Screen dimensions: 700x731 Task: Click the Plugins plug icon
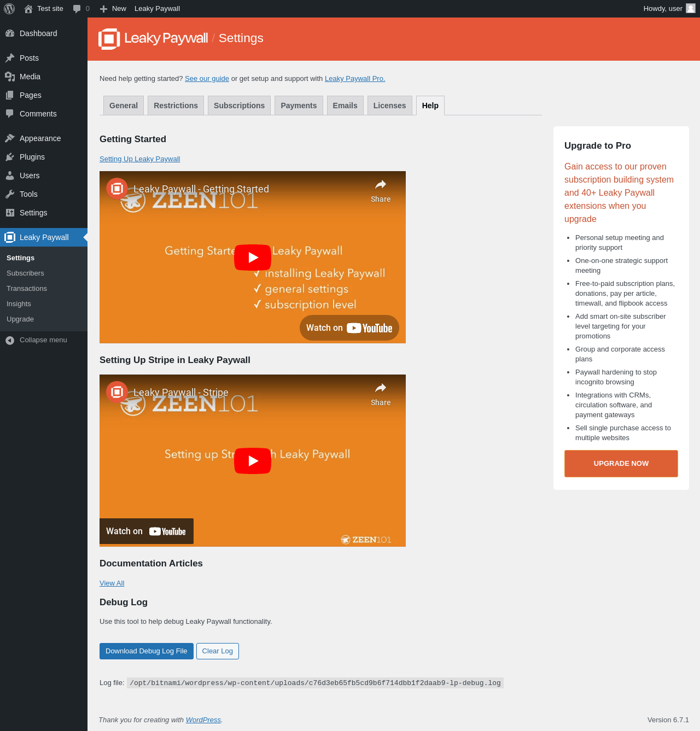click(x=10, y=157)
